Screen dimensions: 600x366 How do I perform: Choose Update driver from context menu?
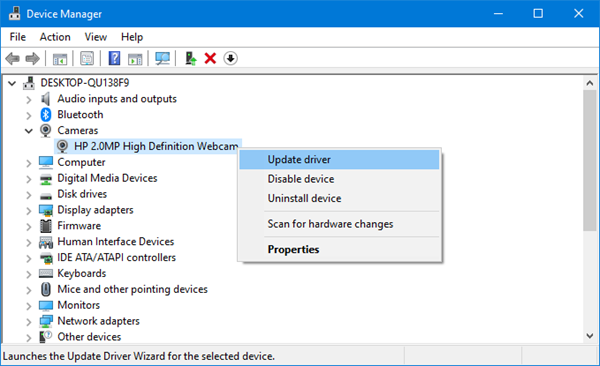pos(339,160)
